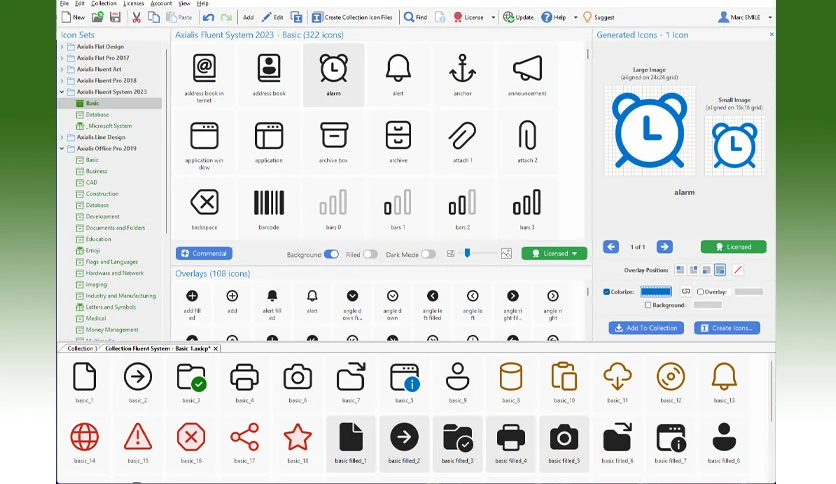Select basic_14 red globe icon in collection

(85, 442)
